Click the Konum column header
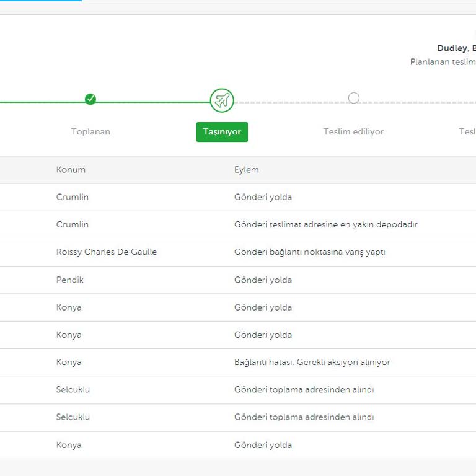 pos(71,170)
